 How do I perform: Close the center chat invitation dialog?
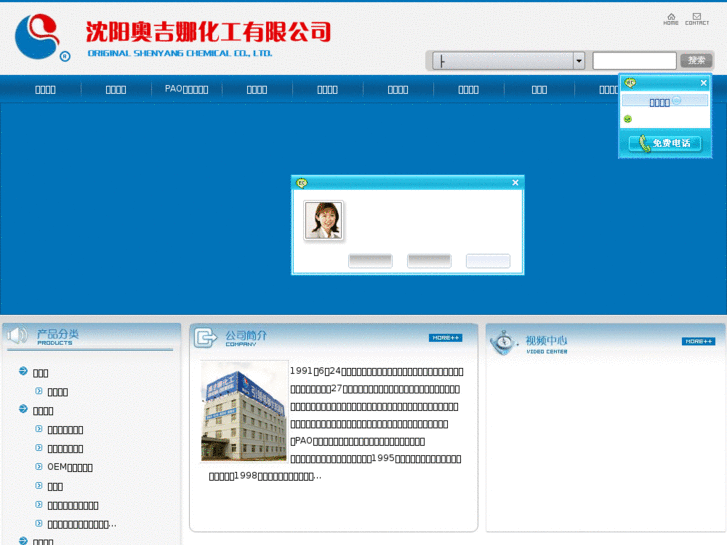click(x=515, y=183)
